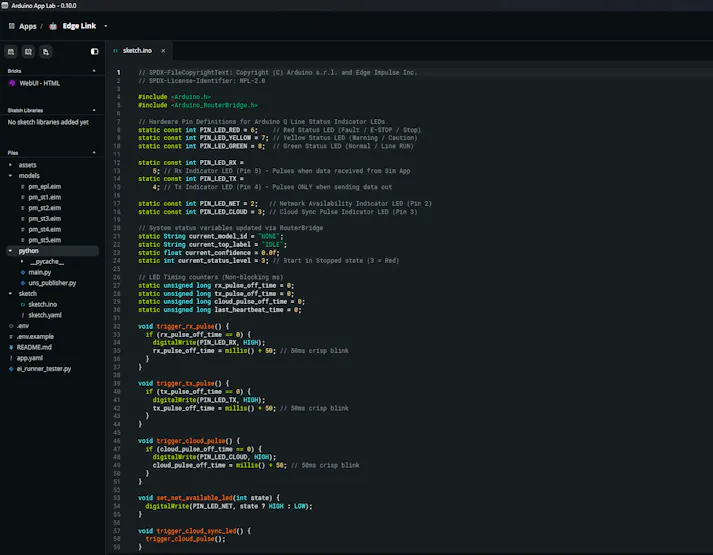The width and height of the screenshot is (713, 555).
Task: Click the Python icon beside ei_runner_tester.py
Action: (x=11, y=369)
